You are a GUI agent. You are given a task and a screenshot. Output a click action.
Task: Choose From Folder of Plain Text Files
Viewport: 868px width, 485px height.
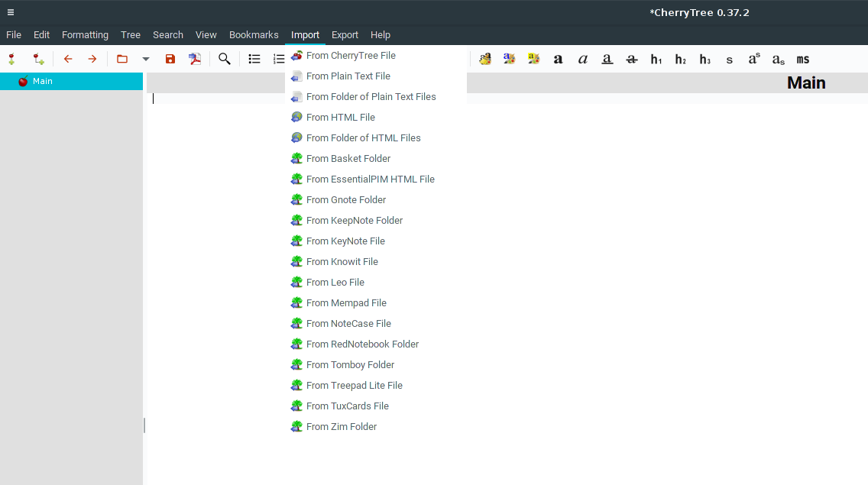pos(376,96)
